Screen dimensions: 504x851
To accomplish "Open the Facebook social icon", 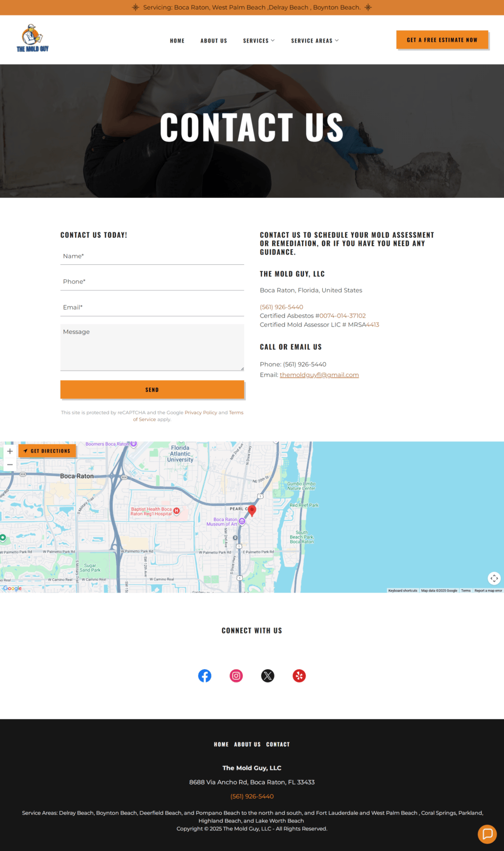I will (x=205, y=675).
